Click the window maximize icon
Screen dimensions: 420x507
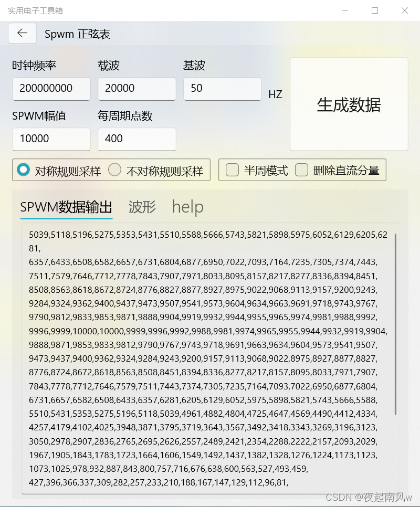click(374, 10)
